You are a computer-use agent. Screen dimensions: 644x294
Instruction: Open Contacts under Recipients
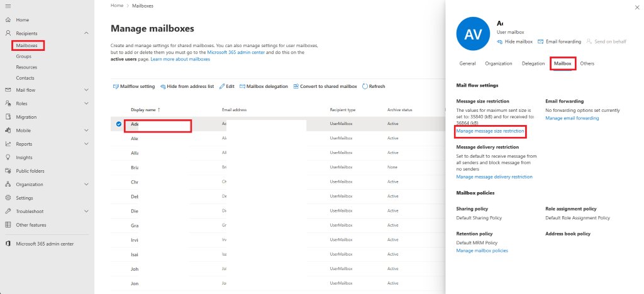click(x=25, y=78)
